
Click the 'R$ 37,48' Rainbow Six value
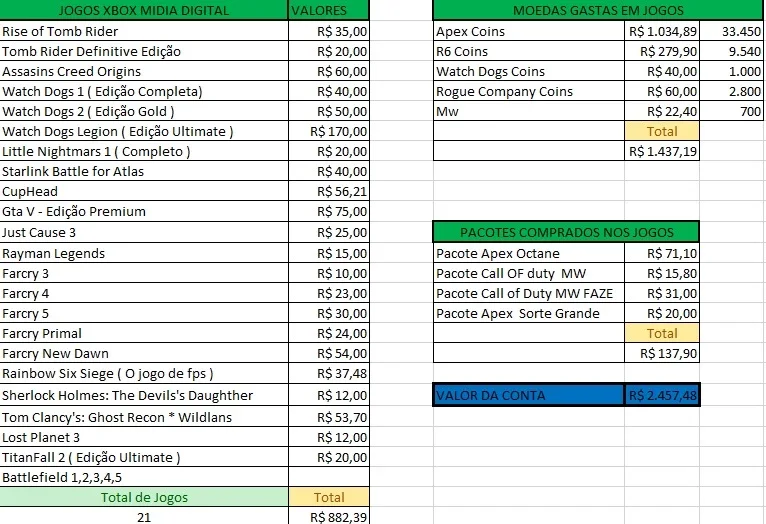[329, 373]
